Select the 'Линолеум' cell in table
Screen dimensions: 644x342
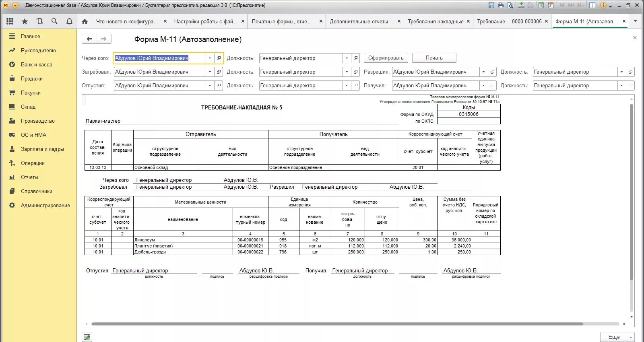coord(183,240)
